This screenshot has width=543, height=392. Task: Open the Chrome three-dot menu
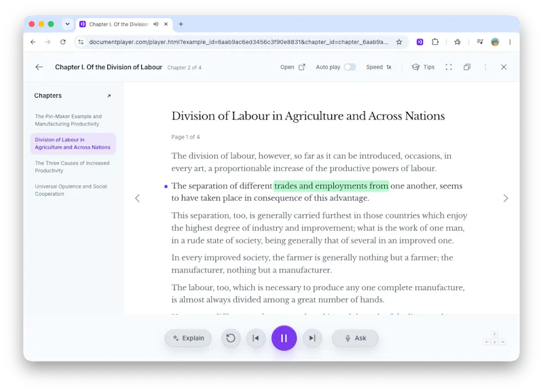[x=510, y=42]
